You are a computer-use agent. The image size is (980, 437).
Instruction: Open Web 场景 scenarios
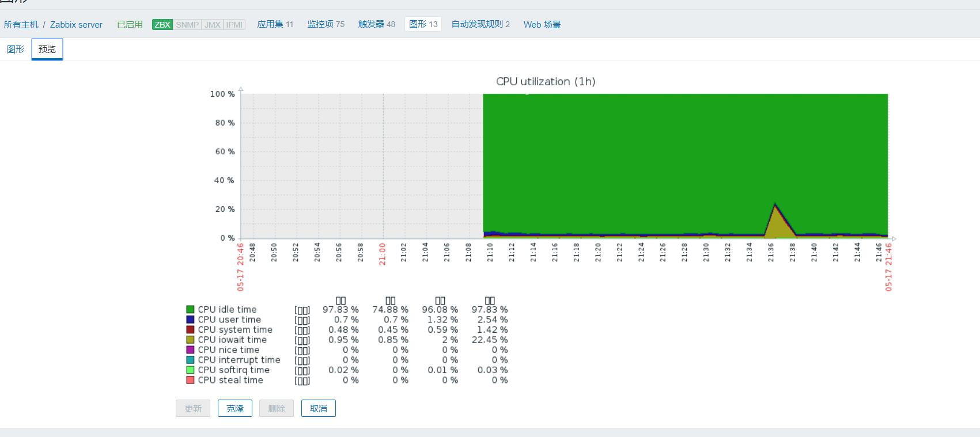click(542, 25)
